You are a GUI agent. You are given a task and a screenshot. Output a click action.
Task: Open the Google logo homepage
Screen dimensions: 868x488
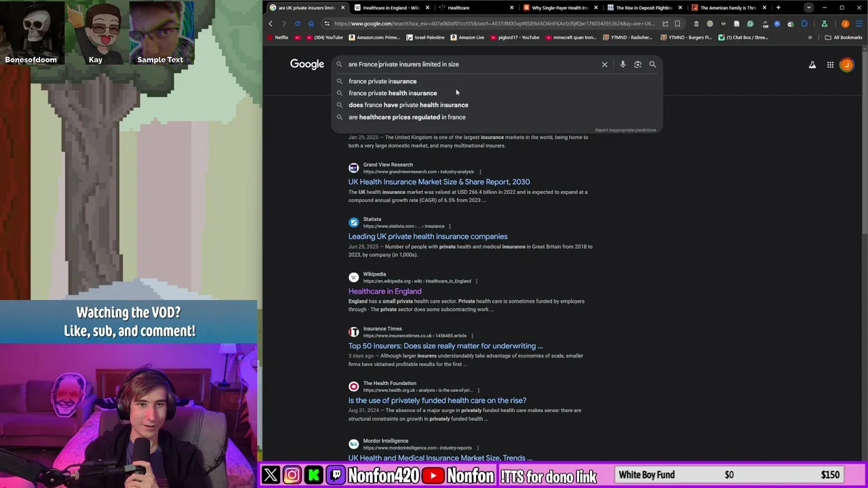tap(307, 64)
